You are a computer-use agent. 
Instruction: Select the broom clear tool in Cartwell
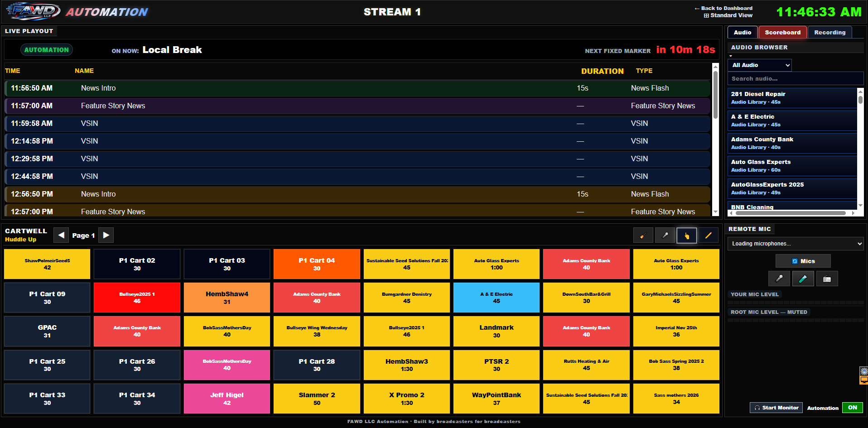(x=643, y=236)
